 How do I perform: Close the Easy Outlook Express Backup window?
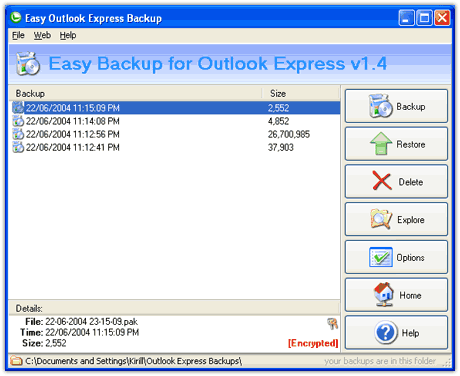coord(442,18)
